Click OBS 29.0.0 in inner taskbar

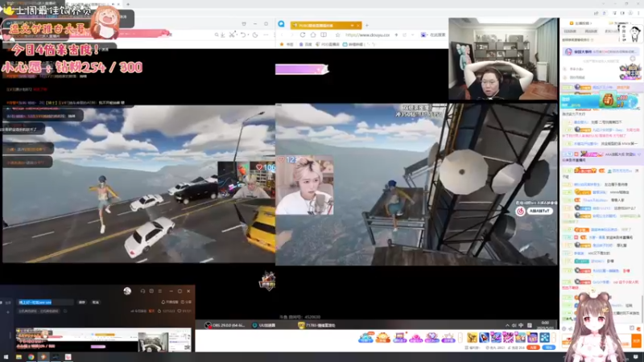(x=225, y=325)
